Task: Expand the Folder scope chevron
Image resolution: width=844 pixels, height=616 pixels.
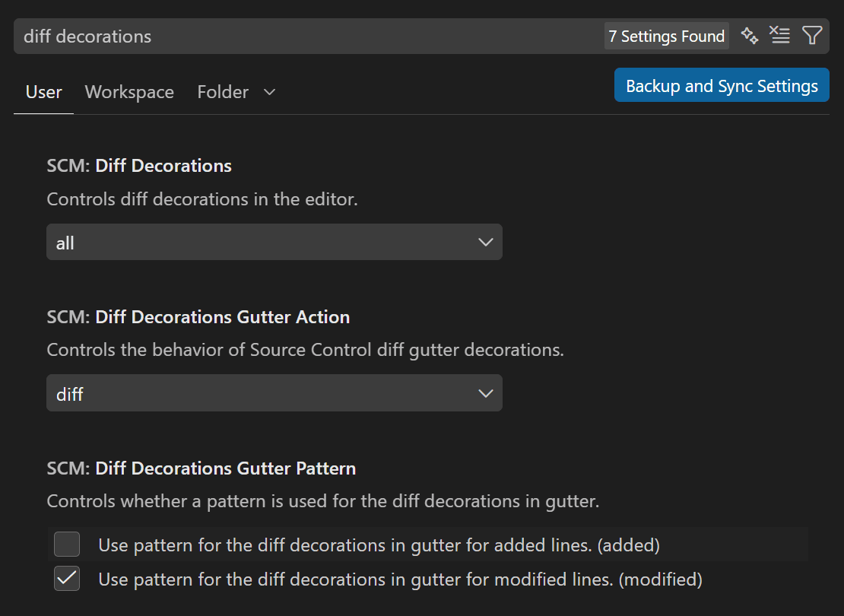Action: (268, 91)
